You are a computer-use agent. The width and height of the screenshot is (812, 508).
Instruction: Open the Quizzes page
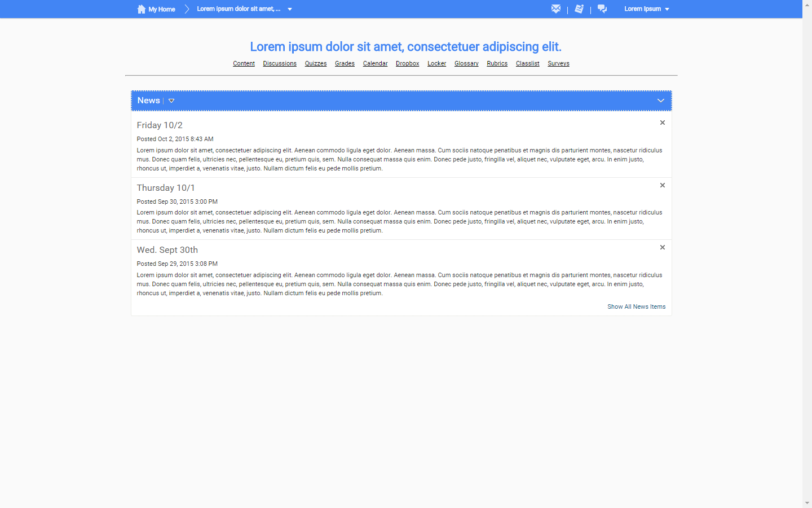coord(316,63)
